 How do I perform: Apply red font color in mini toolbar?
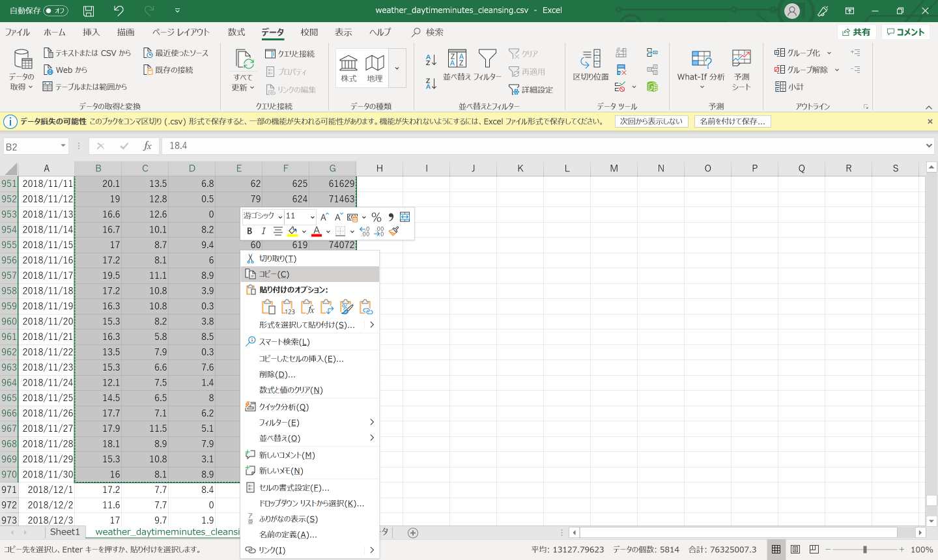tap(317, 231)
